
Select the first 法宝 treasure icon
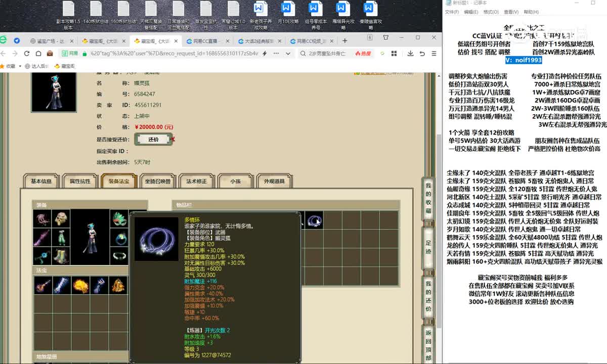coord(43,285)
